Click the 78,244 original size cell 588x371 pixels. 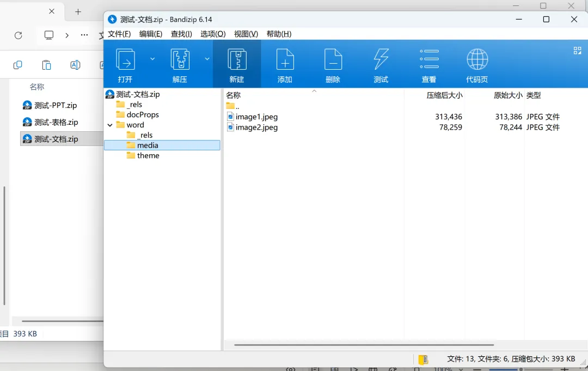pyautogui.click(x=510, y=127)
